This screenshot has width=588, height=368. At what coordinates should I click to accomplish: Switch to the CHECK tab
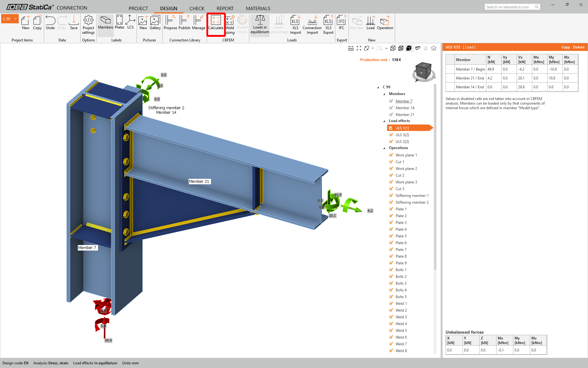pos(197,8)
